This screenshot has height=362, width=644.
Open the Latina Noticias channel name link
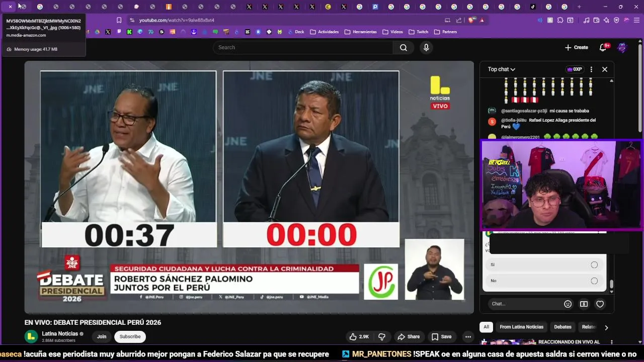point(60,334)
